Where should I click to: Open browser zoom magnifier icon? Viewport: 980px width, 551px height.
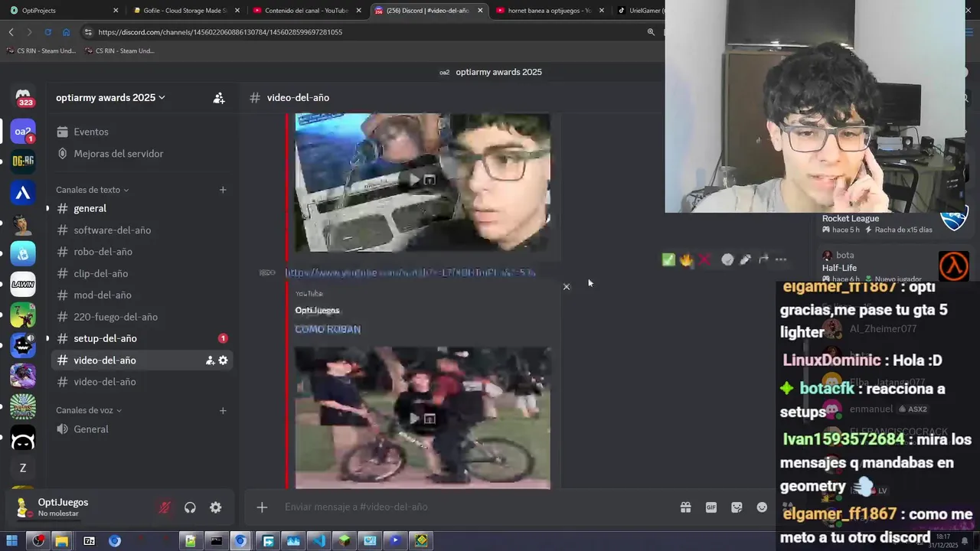point(651,32)
